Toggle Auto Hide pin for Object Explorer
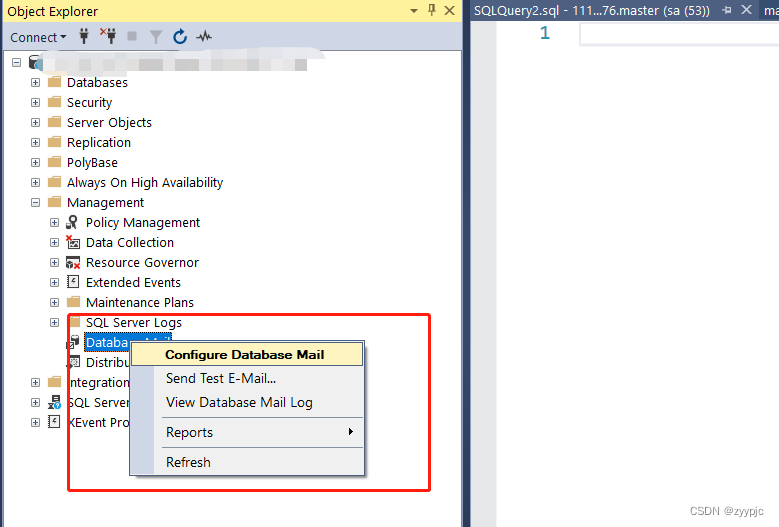Screen dimensions: 779x527 (x=432, y=10)
